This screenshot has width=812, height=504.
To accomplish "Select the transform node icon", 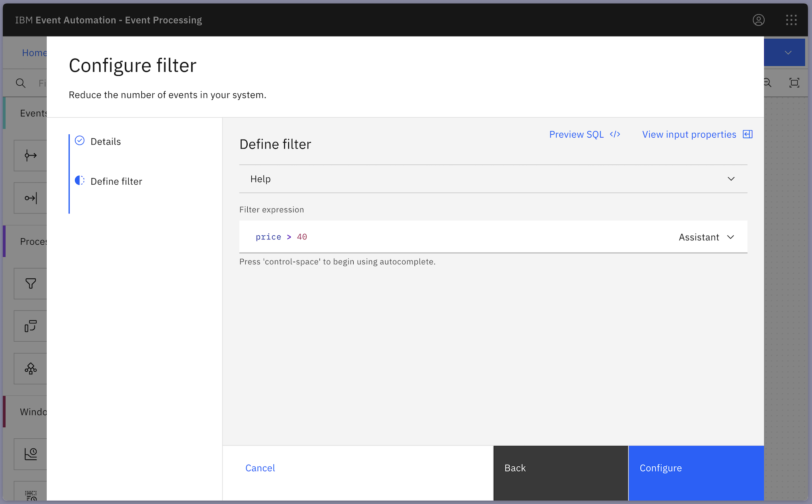I will [x=30, y=326].
